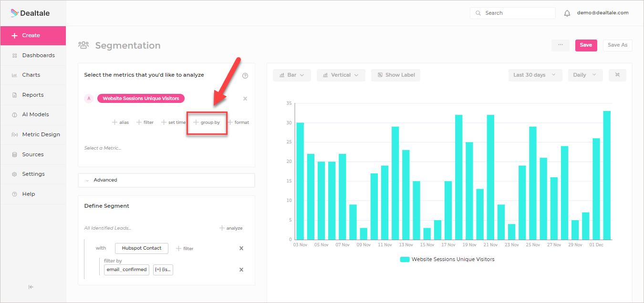644x303 pixels.
Task: Open the Bar chart type dropdown
Action: pyautogui.click(x=292, y=75)
